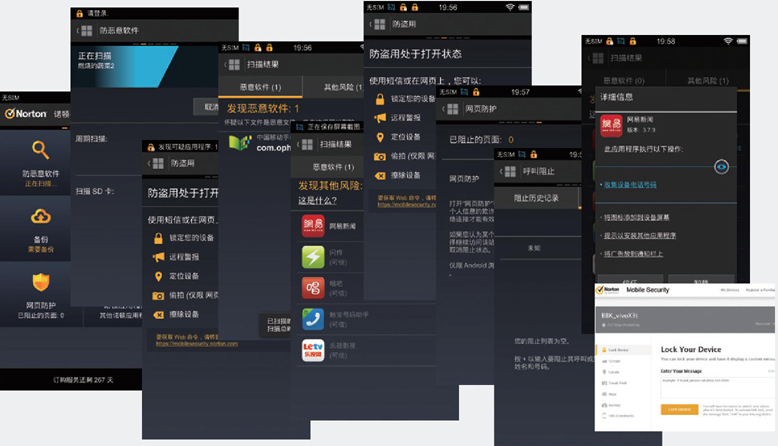Viewport: 778px width, 446px height.
Task: Tap grid back icon under 正在保存屏幕截图 bar
Action: (307, 144)
